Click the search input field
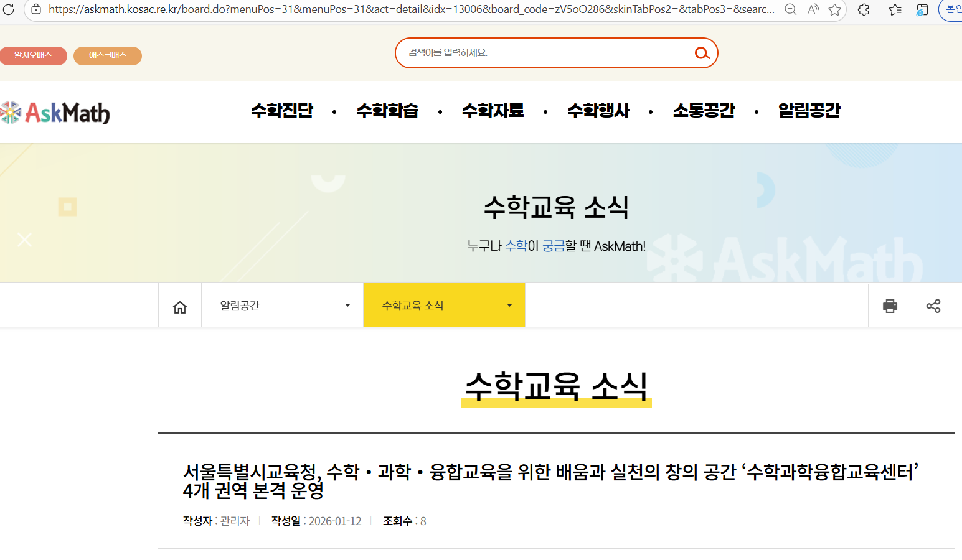Screen dimensions: 962x560 [542, 53]
